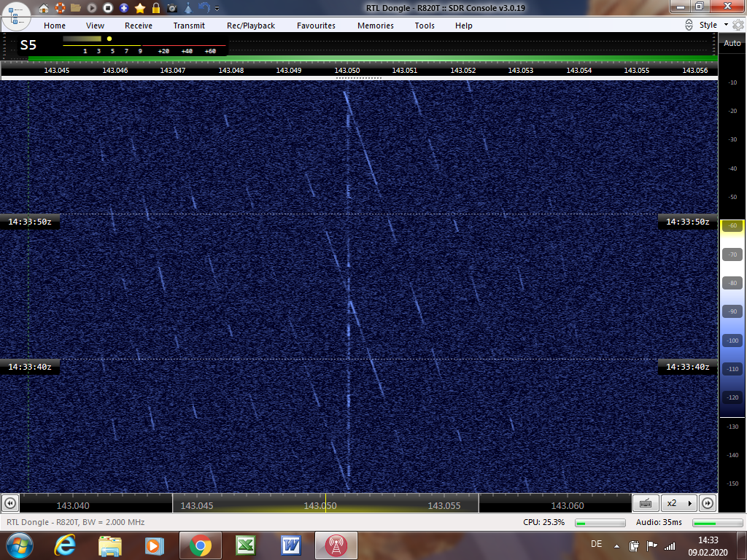The height and width of the screenshot is (560, 747).
Task: Show hidden system tray icons arrow
Action: 616,546
